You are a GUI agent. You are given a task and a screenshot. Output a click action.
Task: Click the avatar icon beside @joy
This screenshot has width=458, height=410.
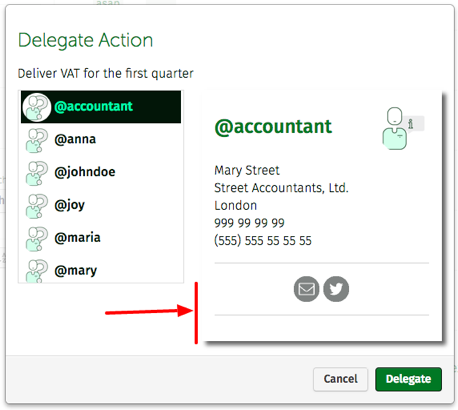tap(37, 206)
